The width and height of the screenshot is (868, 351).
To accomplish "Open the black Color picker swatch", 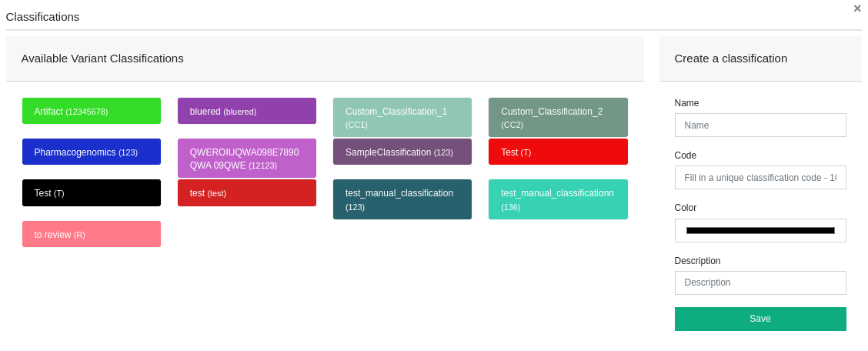I will (759, 230).
